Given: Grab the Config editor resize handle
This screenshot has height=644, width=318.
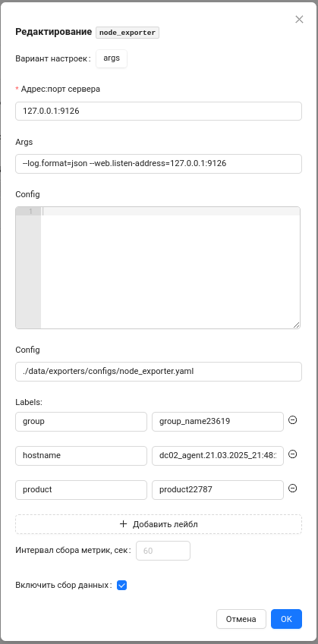Looking at the screenshot, I should pyautogui.click(x=297, y=325).
